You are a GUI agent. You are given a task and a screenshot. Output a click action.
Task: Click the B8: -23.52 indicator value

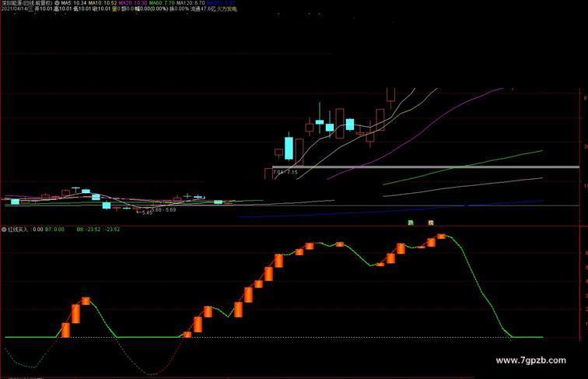coord(89,230)
